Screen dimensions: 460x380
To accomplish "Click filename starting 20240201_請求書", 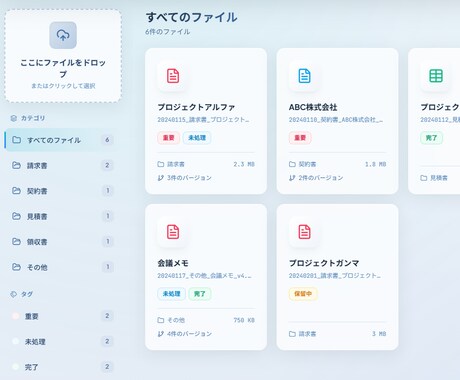I will [x=334, y=276].
